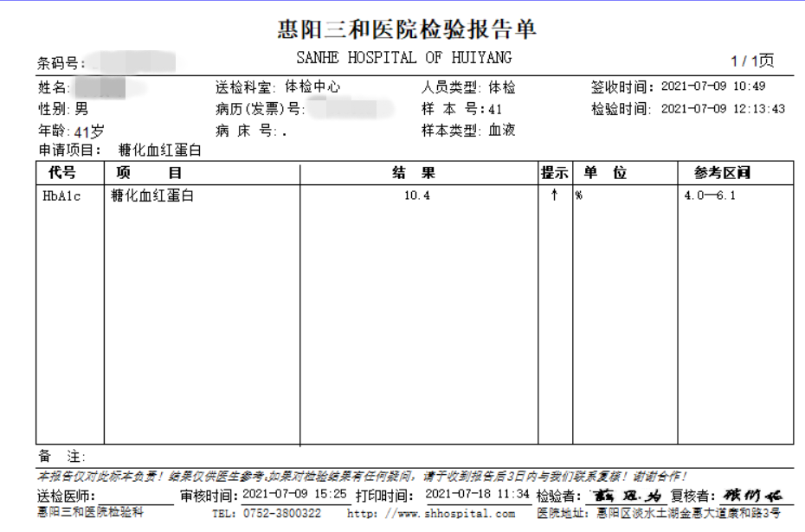The image size is (805, 532).
Task: Click the 备注 label
Action: [61, 456]
